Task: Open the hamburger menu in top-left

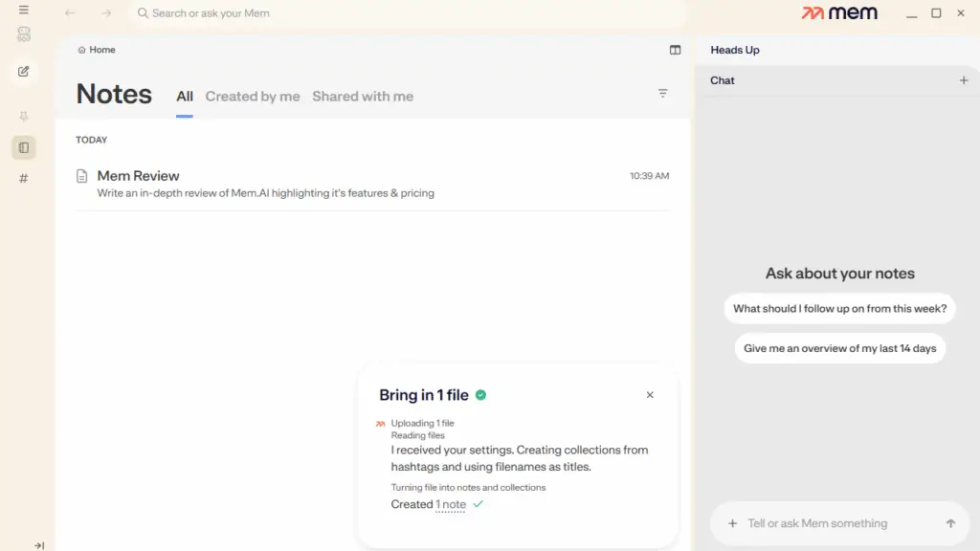Action: (x=24, y=11)
